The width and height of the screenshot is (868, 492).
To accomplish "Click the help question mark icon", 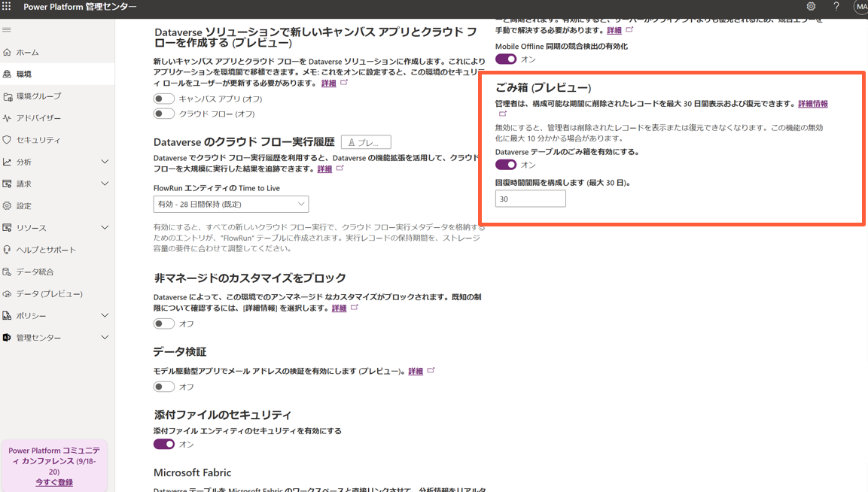I will point(836,7).
